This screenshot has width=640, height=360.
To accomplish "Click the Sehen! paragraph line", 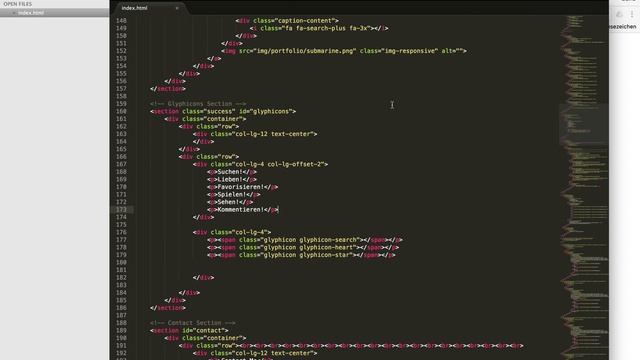I will click(230, 202).
